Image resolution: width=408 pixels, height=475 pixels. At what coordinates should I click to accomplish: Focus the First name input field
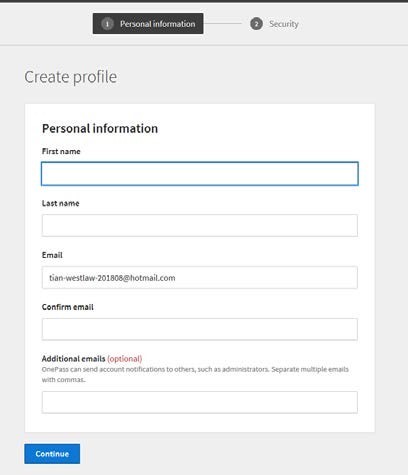(200, 174)
